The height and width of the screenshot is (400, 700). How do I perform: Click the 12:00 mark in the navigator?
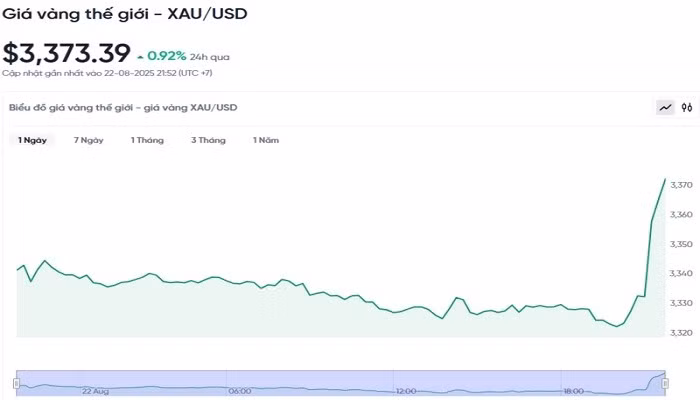(405, 391)
